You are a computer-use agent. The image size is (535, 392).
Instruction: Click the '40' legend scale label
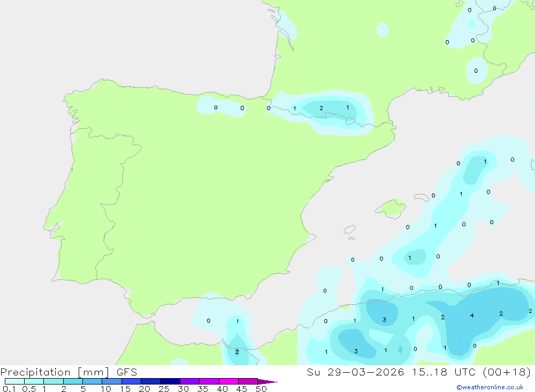[222, 389]
